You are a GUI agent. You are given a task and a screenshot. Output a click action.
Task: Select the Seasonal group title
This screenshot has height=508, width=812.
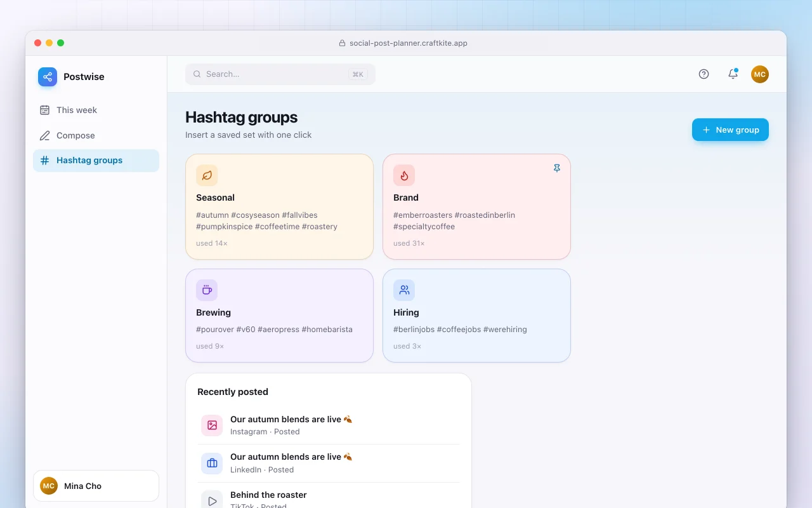pos(216,197)
